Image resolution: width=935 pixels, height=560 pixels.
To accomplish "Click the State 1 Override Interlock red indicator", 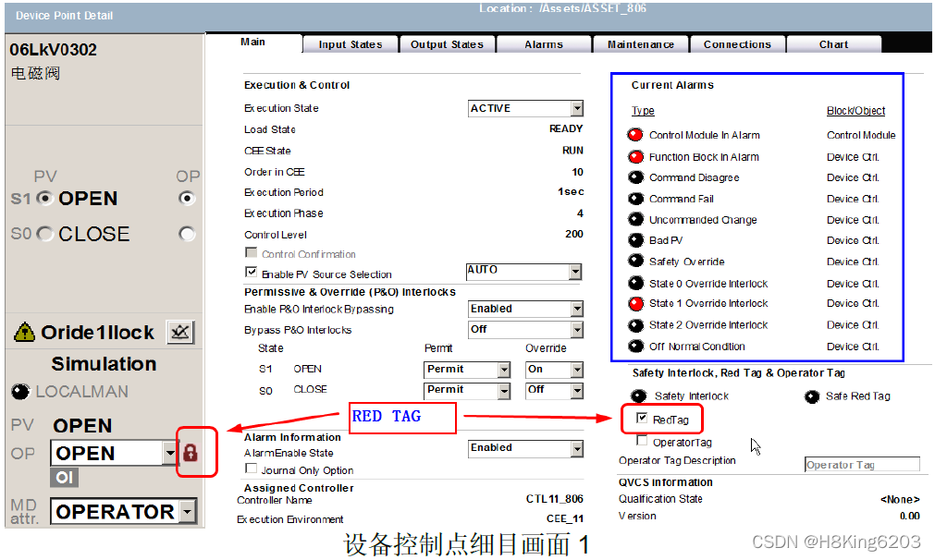I will point(635,304).
